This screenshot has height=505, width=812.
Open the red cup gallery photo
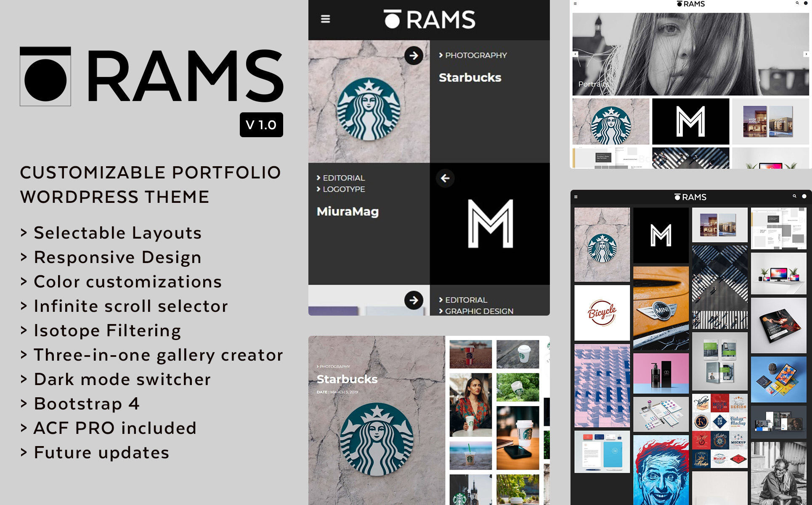[x=470, y=354]
